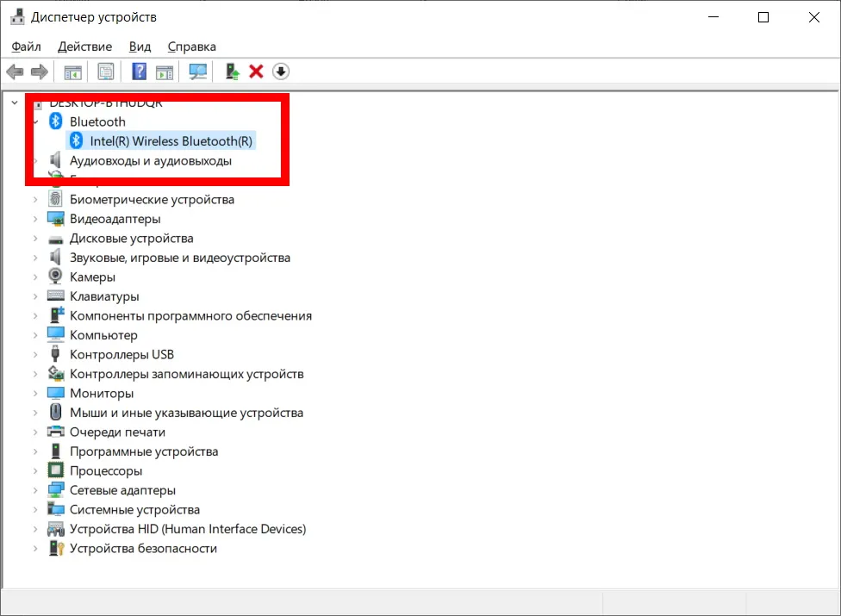Select Программные устройства row
Viewport: 841px width, 616px height.
tap(144, 451)
